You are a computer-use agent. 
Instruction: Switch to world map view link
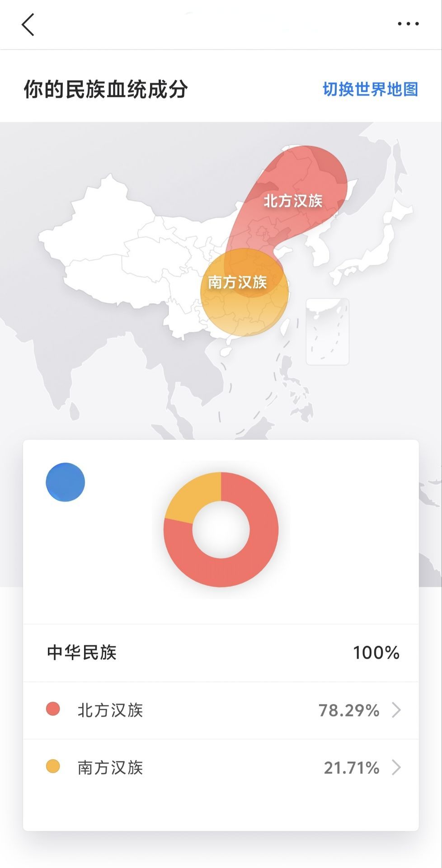[x=370, y=89]
